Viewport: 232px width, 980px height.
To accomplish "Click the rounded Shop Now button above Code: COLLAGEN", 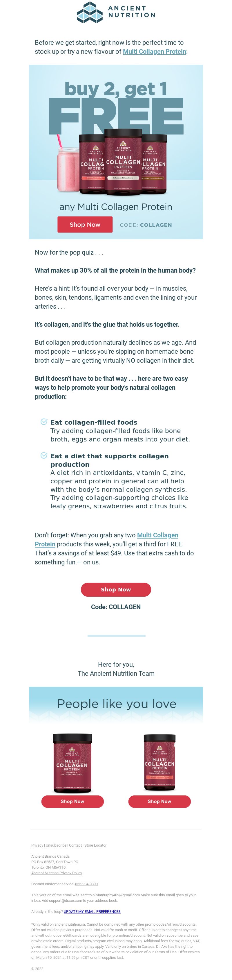I will pos(116,589).
